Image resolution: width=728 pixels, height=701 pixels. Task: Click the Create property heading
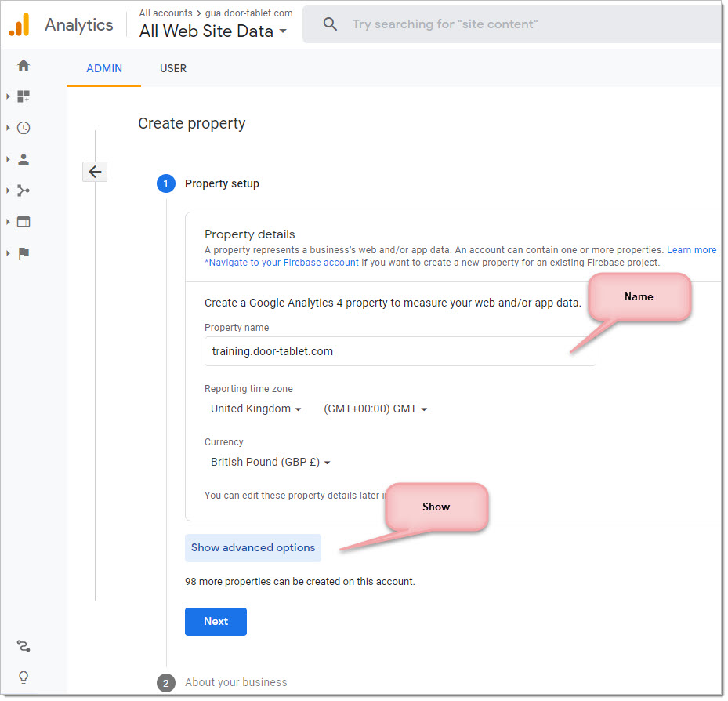192,124
